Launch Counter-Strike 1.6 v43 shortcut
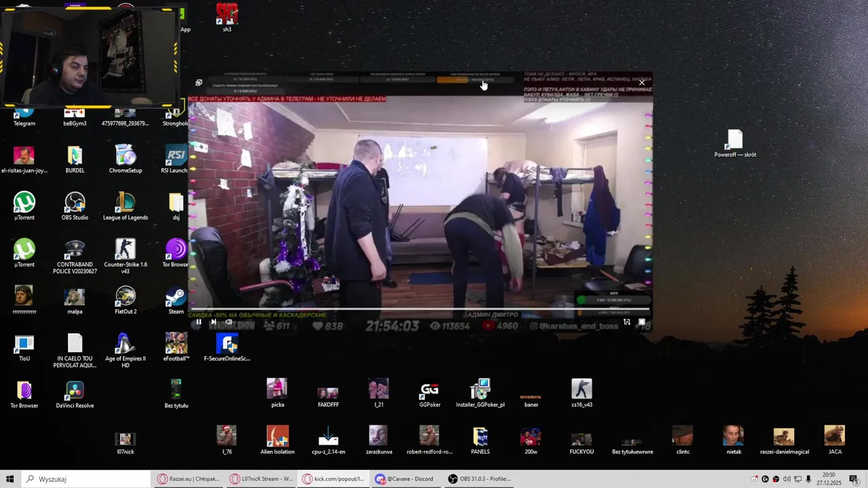This screenshot has height=488, width=868. point(125,257)
